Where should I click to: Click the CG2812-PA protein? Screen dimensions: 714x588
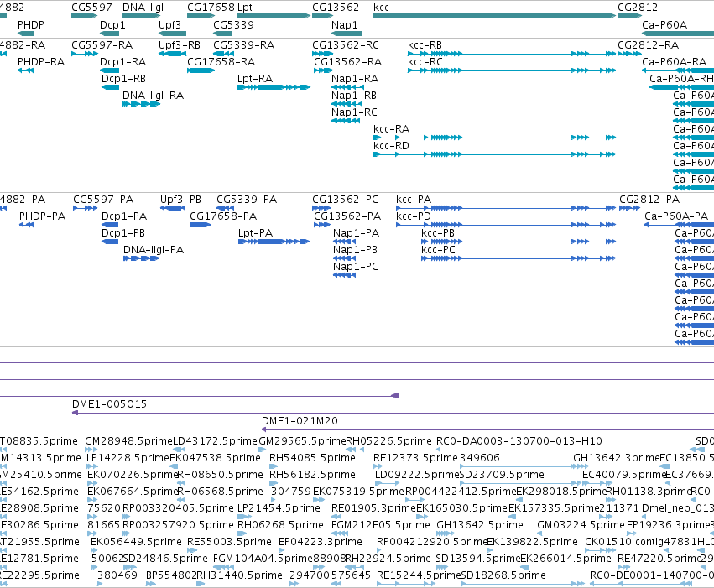tap(630, 208)
